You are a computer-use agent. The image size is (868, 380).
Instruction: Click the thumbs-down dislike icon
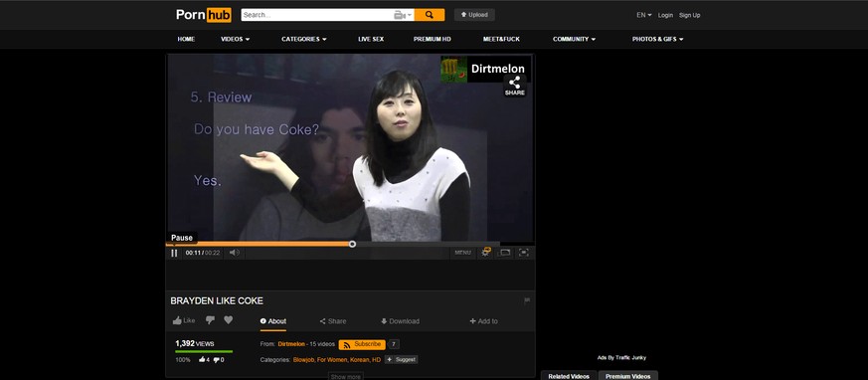[x=210, y=320]
